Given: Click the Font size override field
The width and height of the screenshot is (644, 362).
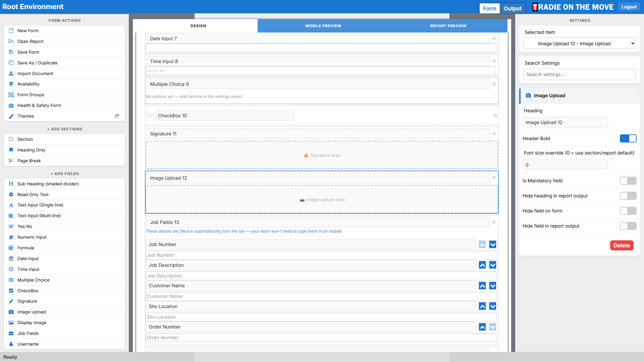Looking at the screenshot, I should 565,165.
